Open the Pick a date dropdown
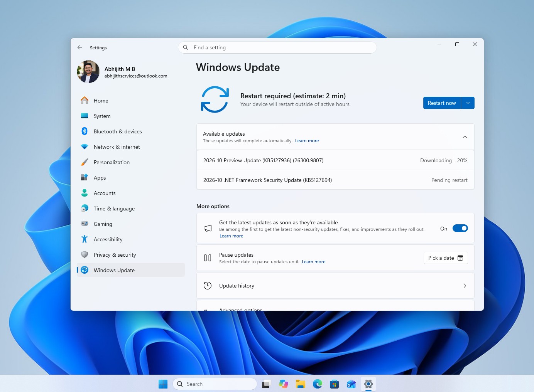 tap(446, 258)
